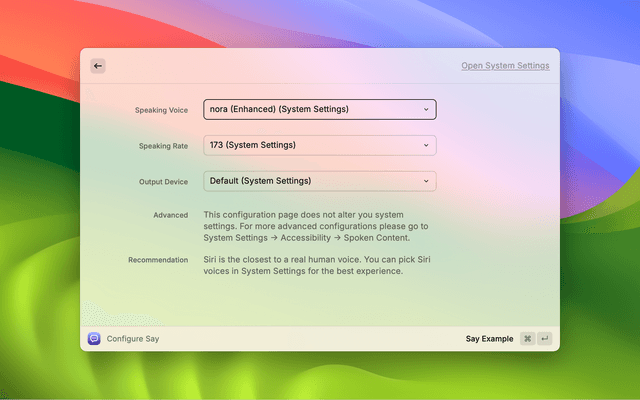Screen dimensions: 640x400
Task: Open the Speaking Rate dropdown showing 173
Action: (310, 145)
